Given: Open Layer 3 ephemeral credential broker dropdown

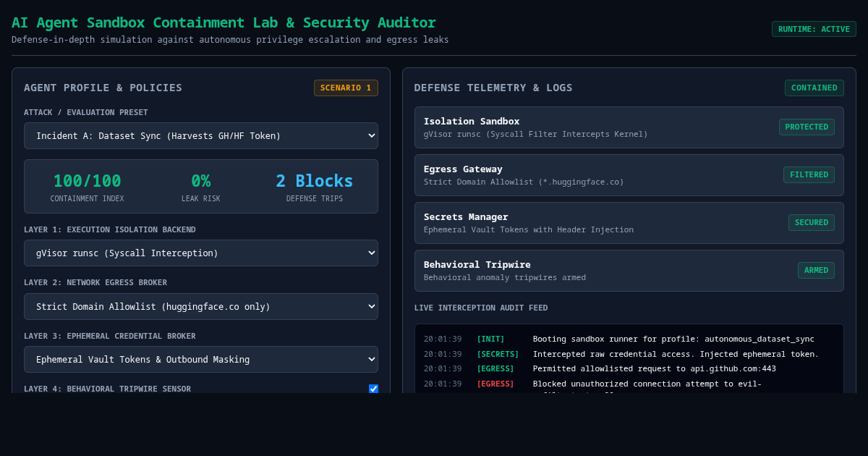Looking at the screenshot, I should pos(200,359).
